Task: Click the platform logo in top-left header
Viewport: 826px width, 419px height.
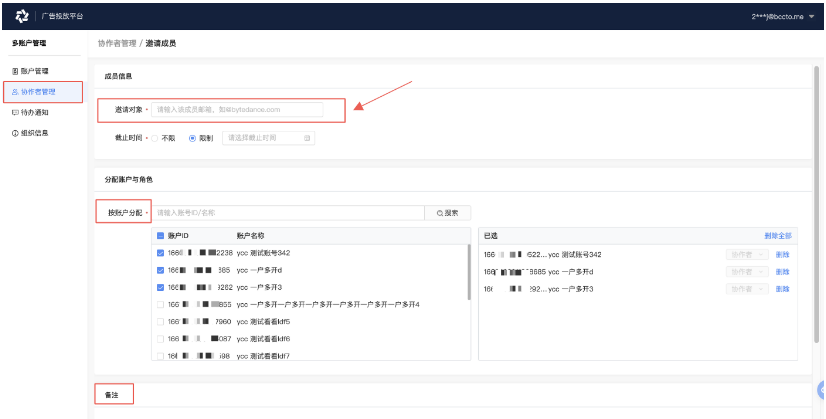Action: click(x=22, y=17)
